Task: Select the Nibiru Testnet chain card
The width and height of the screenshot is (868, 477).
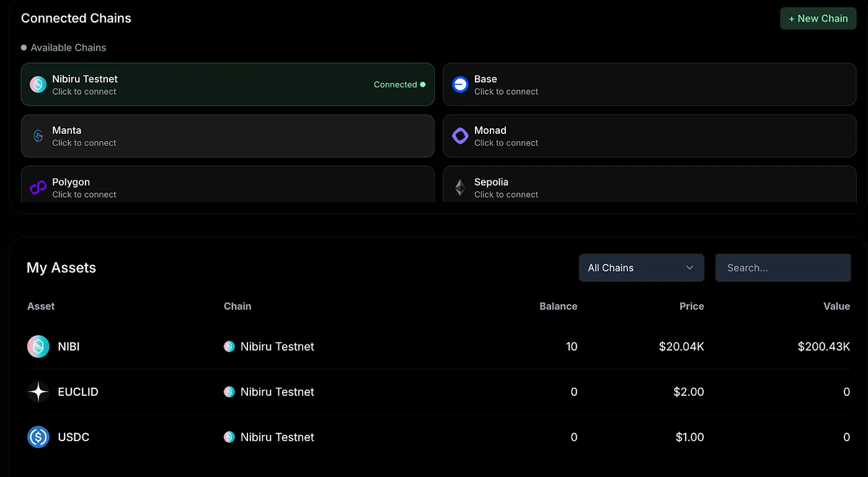Action: (228, 84)
